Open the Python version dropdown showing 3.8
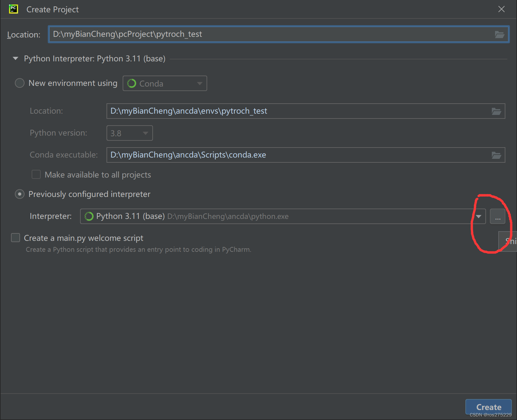 [x=145, y=133]
